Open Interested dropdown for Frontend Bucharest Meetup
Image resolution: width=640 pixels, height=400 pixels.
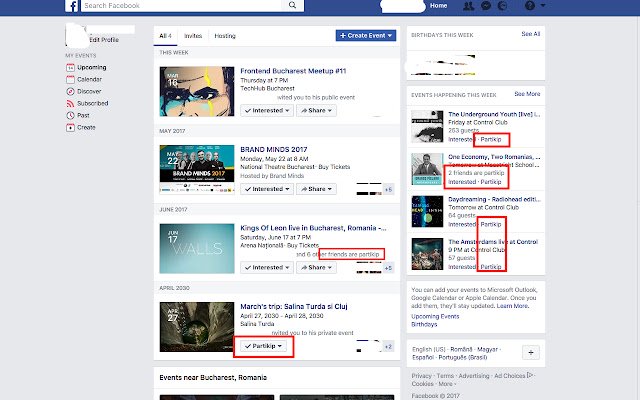[x=267, y=111]
